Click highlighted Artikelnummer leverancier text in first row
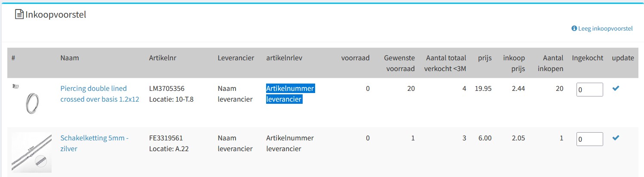 291,94
